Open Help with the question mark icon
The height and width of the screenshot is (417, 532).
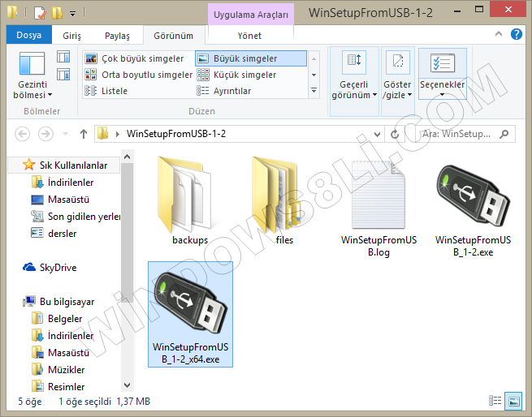pos(516,34)
